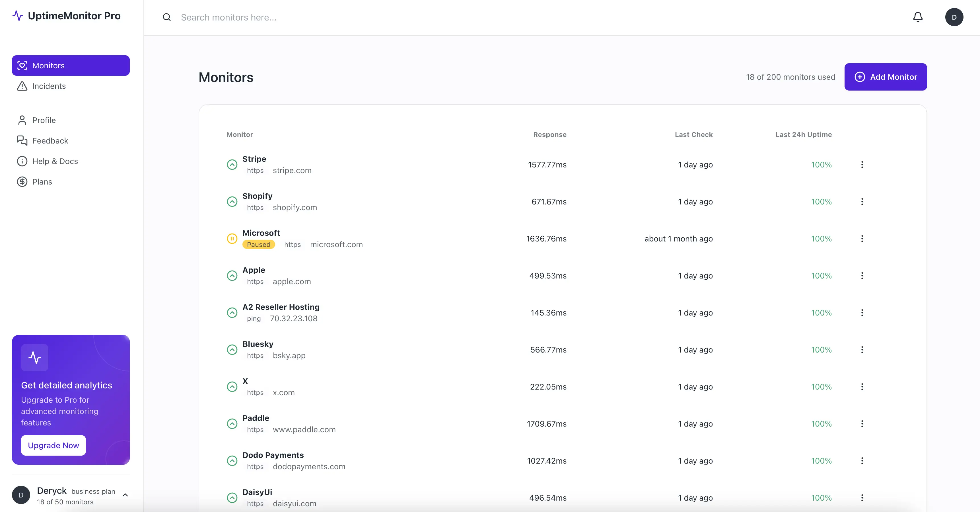980x512 pixels.
Task: Click the search magnifier icon
Action: [167, 17]
